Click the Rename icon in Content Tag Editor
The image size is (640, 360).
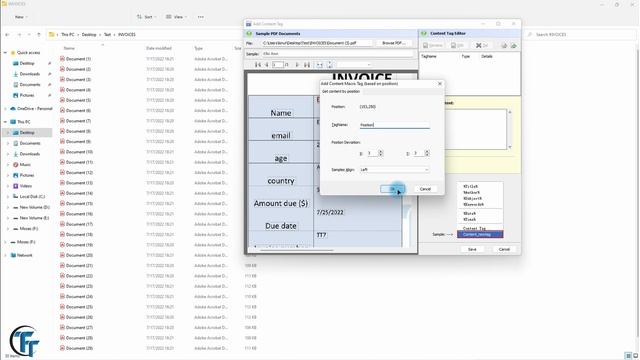coord(433,45)
